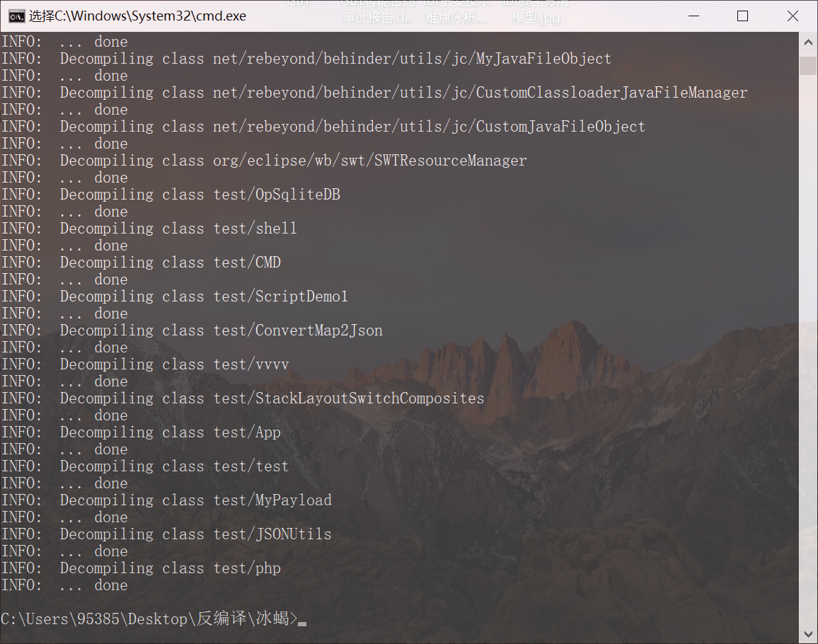Click the vertical scrollbar thumb
The height and width of the screenshot is (644, 818).
coord(808,66)
